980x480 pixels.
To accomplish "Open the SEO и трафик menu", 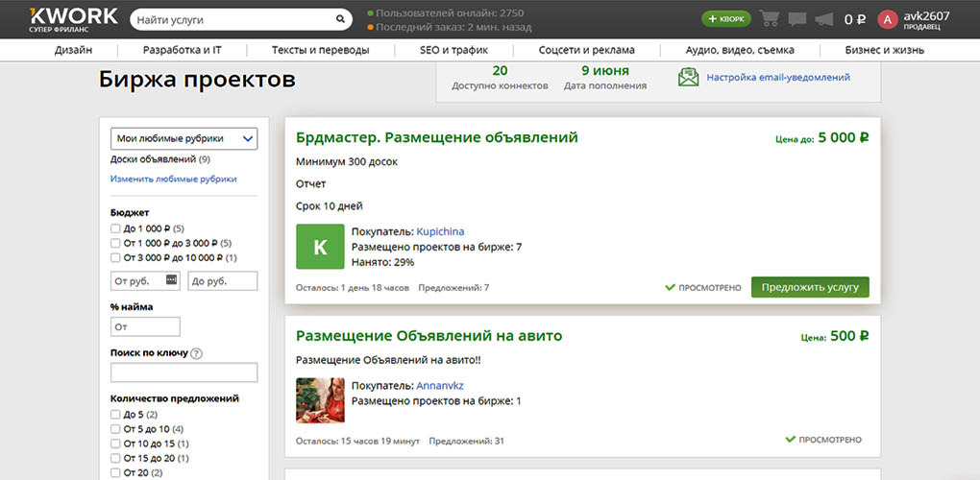I will click(453, 50).
